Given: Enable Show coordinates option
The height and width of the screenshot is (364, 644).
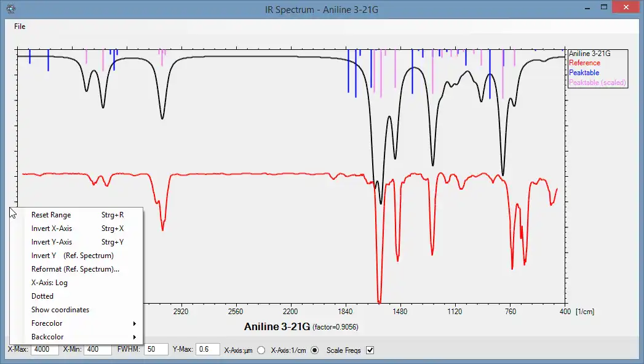Looking at the screenshot, I should coord(76,310).
